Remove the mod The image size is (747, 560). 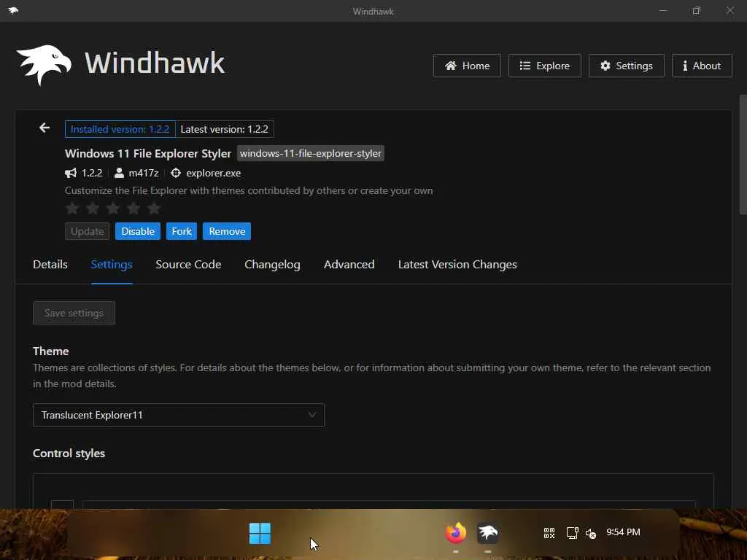pos(227,231)
